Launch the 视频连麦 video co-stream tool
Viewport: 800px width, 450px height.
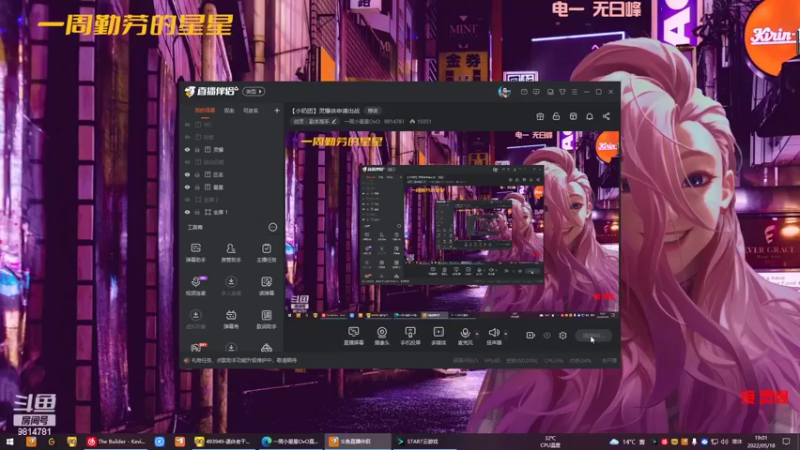click(195, 286)
